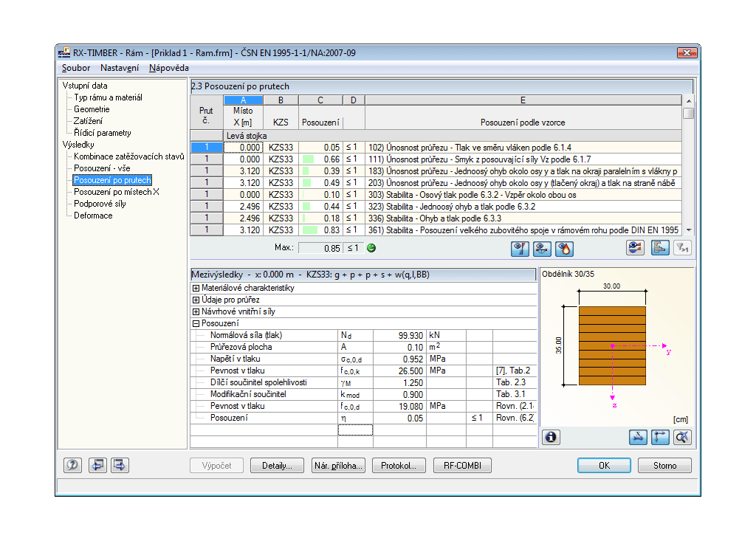Click the Nár. příloha... button

click(338, 466)
